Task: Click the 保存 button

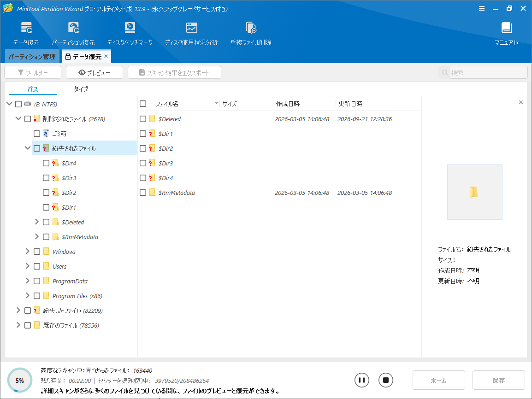Action: pyautogui.click(x=498, y=381)
